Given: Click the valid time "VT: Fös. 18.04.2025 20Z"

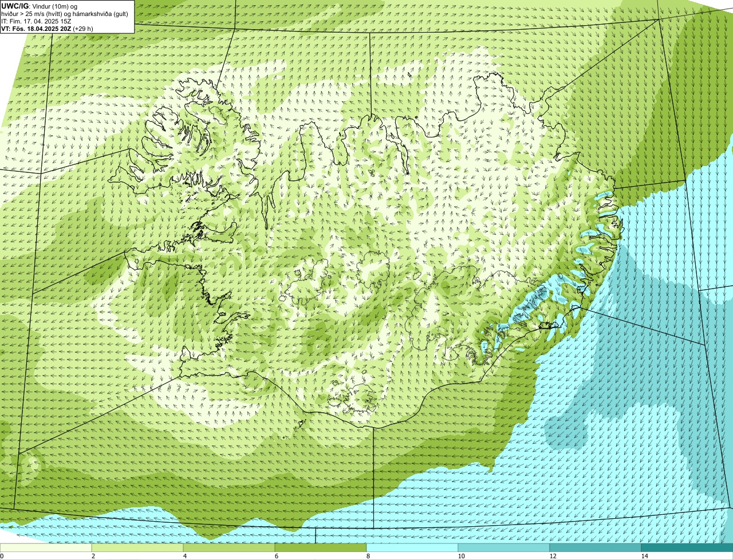Looking at the screenshot, I should pos(37,29).
